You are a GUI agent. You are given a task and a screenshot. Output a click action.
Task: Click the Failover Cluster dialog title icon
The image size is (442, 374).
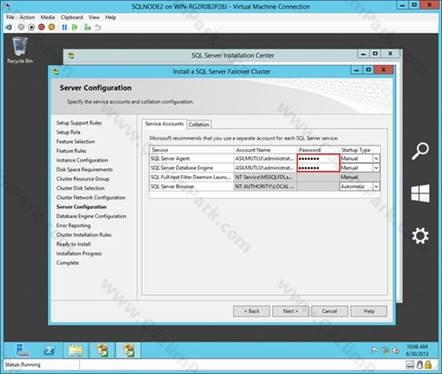click(x=56, y=71)
